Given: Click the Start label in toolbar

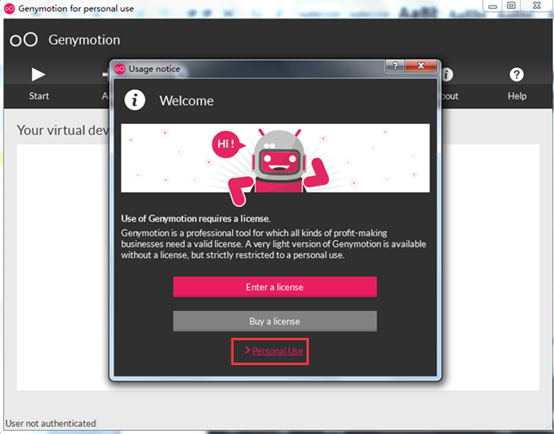Looking at the screenshot, I should pyautogui.click(x=39, y=96).
